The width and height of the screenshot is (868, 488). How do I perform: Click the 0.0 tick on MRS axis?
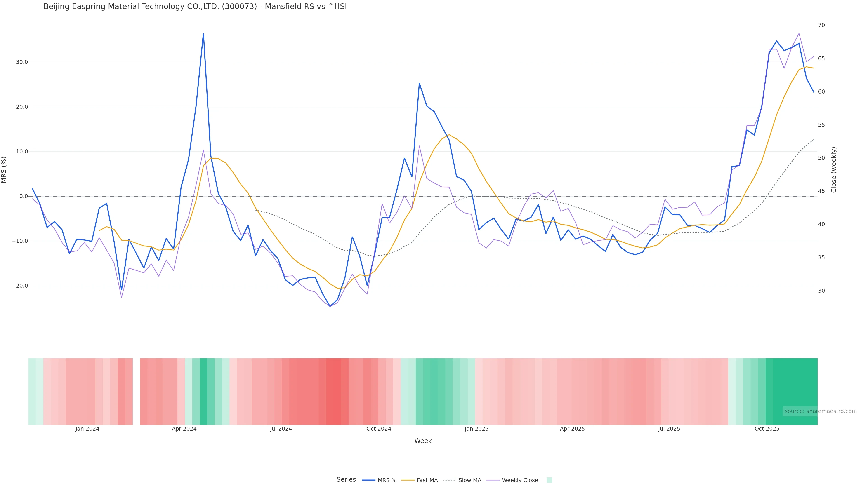23,196
